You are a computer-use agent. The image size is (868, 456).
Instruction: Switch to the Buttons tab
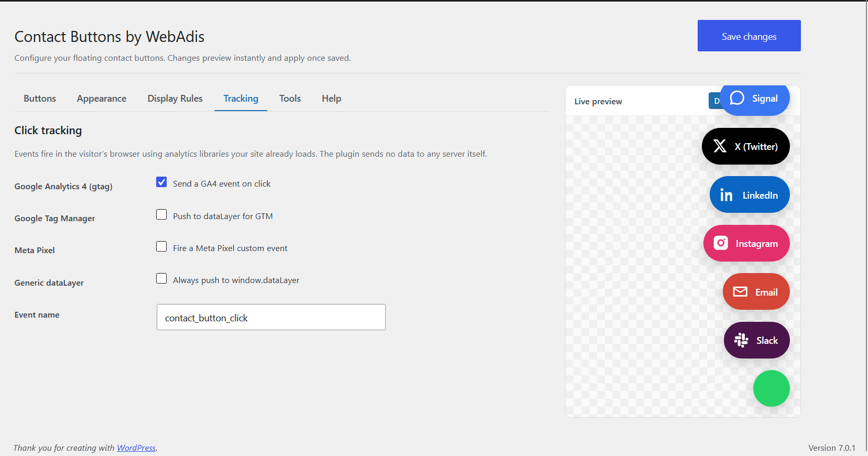click(40, 99)
